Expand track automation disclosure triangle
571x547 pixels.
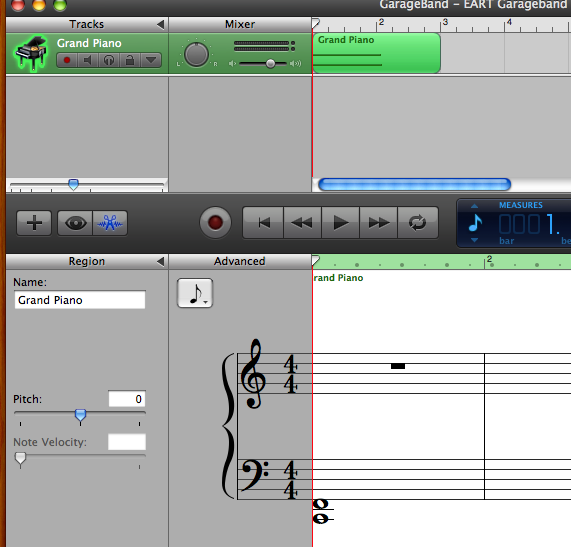(151, 60)
